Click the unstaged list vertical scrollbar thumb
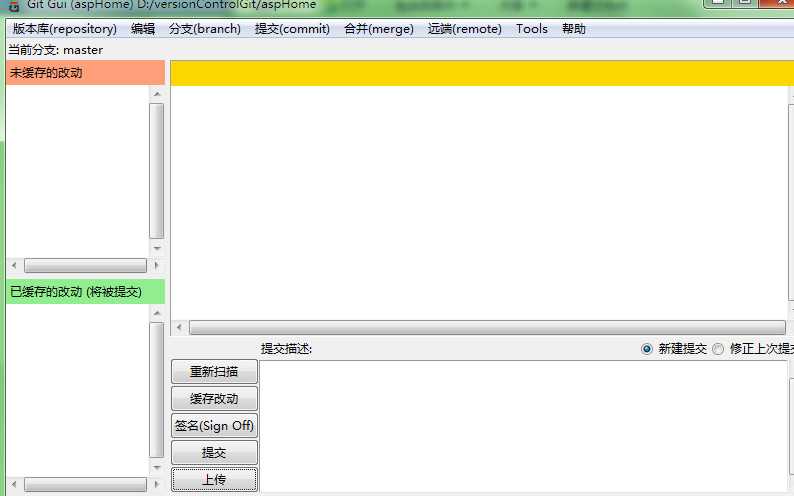The image size is (794, 496). 157,171
